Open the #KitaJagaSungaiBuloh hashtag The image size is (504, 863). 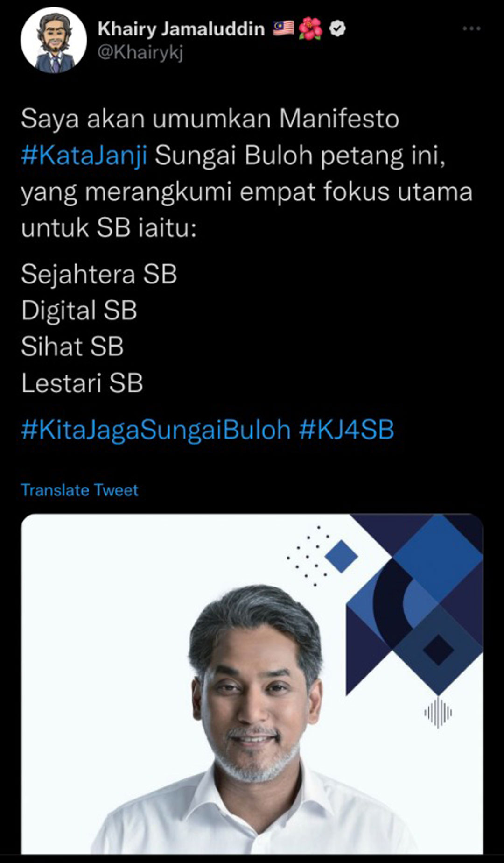point(156,430)
